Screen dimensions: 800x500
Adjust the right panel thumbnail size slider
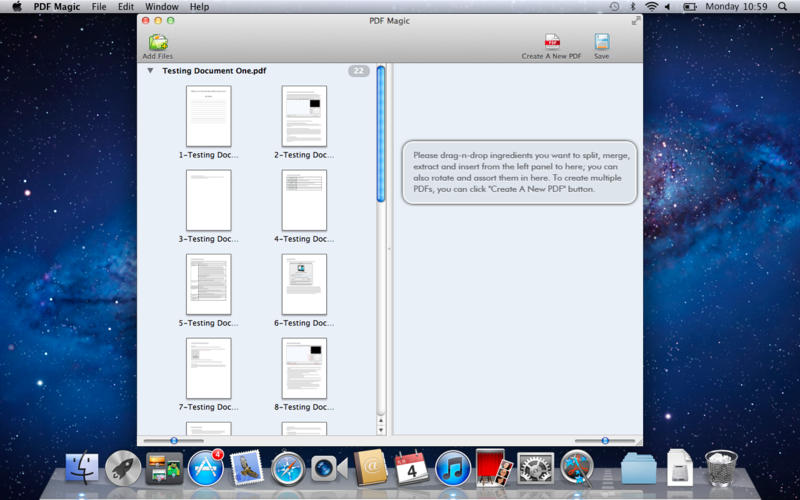point(605,440)
